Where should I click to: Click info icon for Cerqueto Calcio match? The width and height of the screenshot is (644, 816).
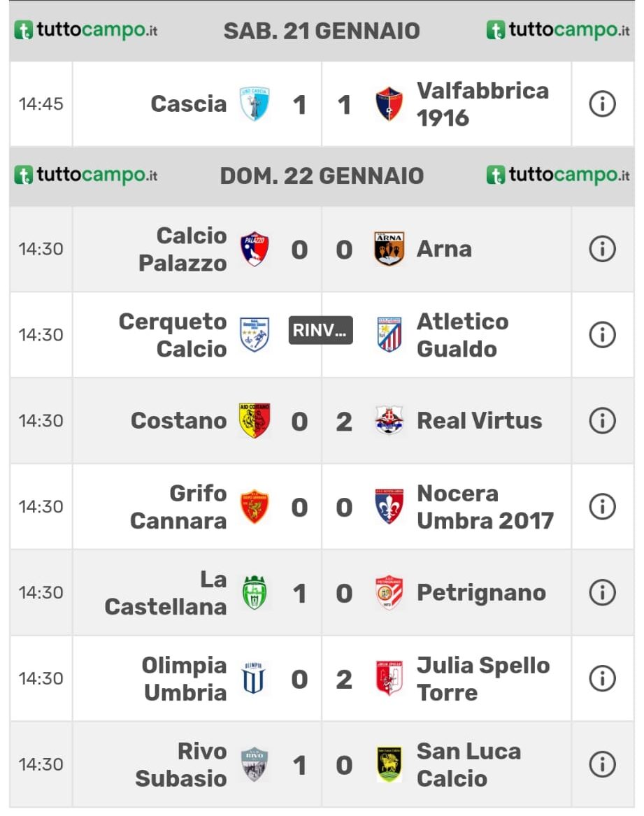point(602,335)
